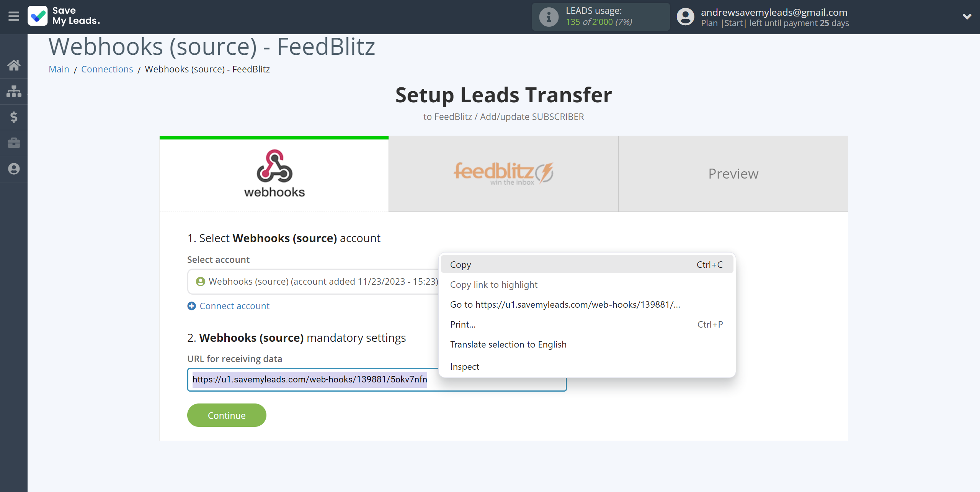Click the Connect account plus link

click(x=228, y=306)
